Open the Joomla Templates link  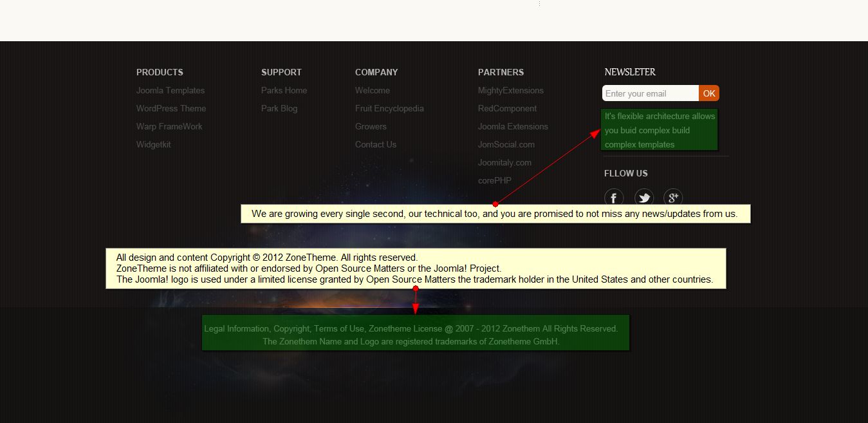pos(171,91)
